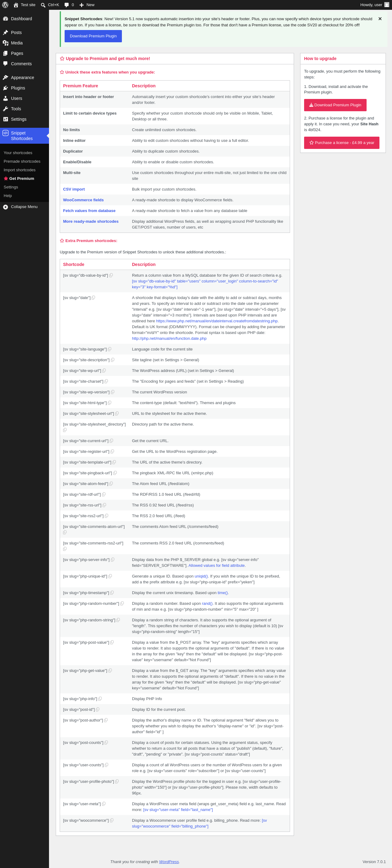Open the Dashboard menu

24,19
